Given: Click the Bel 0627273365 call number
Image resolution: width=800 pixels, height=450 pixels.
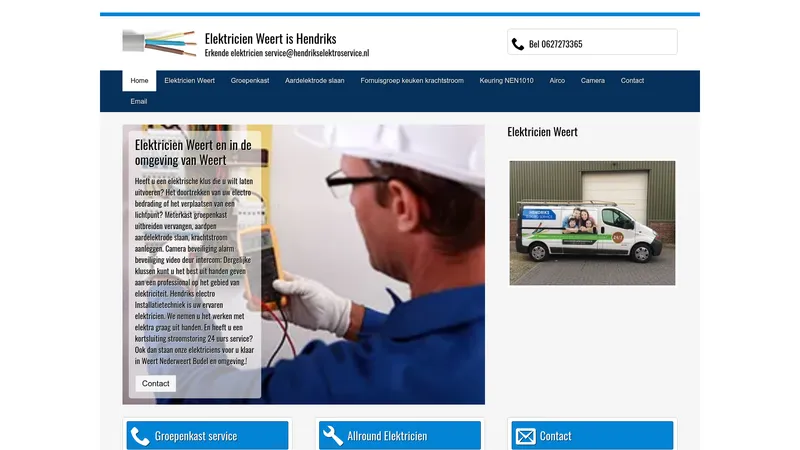Looking at the screenshot, I should tap(556, 44).
